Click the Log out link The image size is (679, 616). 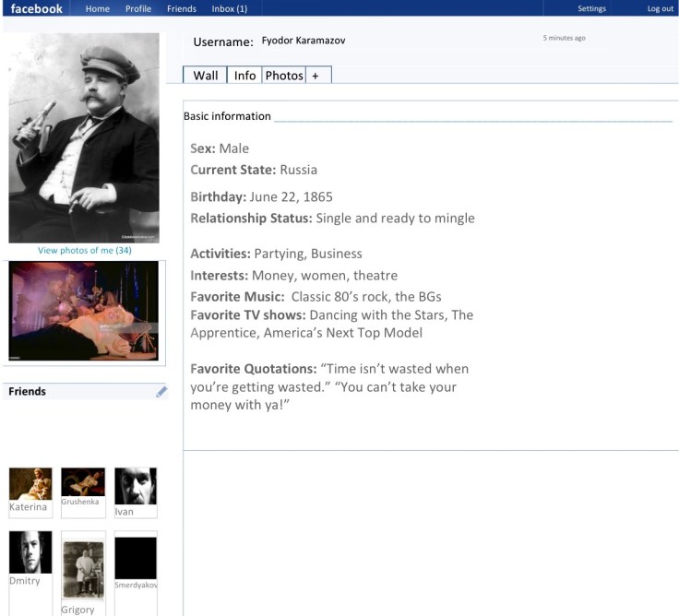(661, 8)
